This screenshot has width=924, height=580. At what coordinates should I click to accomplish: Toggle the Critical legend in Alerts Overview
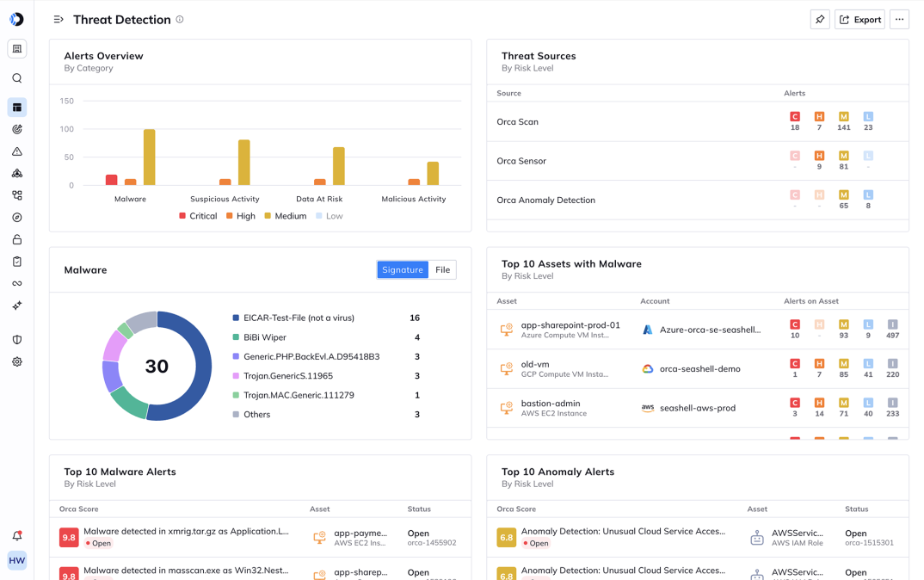click(x=198, y=216)
